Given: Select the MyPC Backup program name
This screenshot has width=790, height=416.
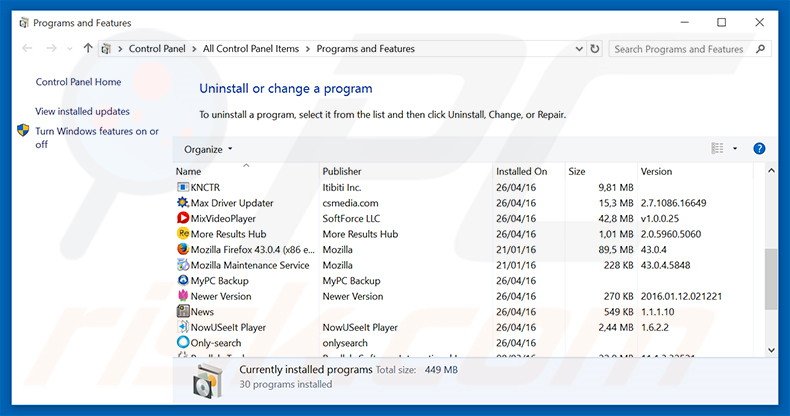Looking at the screenshot, I should 219,281.
